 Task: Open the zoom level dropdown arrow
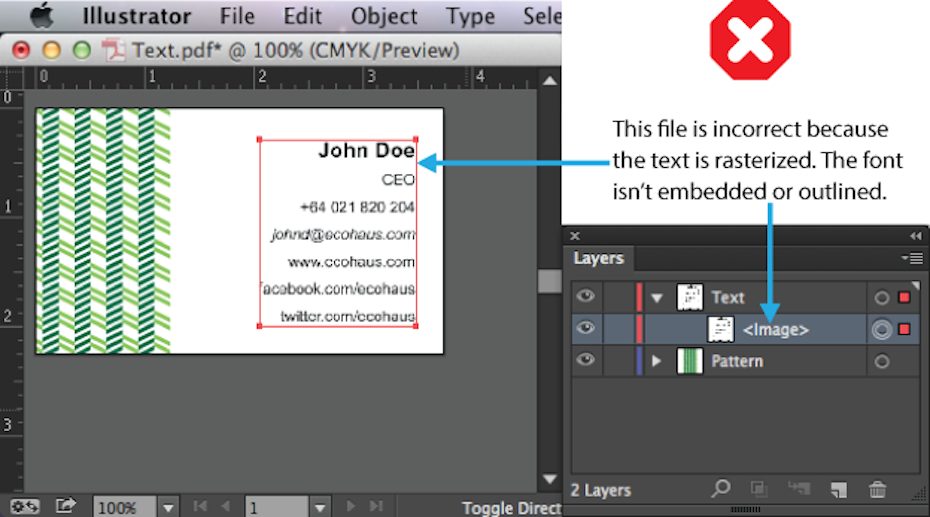point(168,508)
